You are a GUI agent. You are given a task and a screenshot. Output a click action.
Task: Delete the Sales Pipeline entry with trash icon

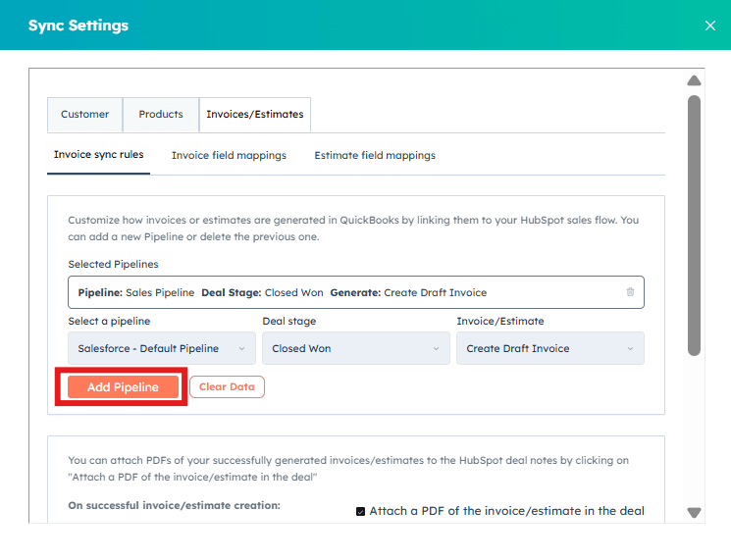click(x=630, y=292)
